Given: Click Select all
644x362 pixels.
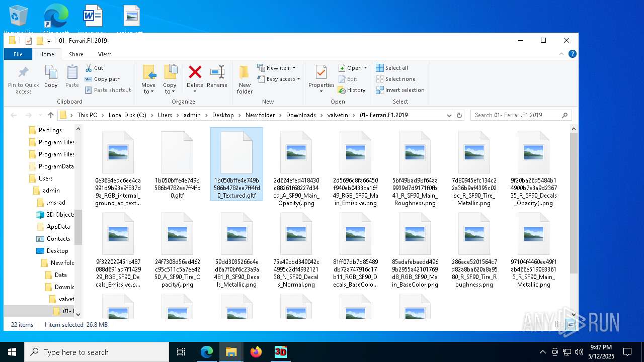Looking at the screenshot, I should (392, 68).
